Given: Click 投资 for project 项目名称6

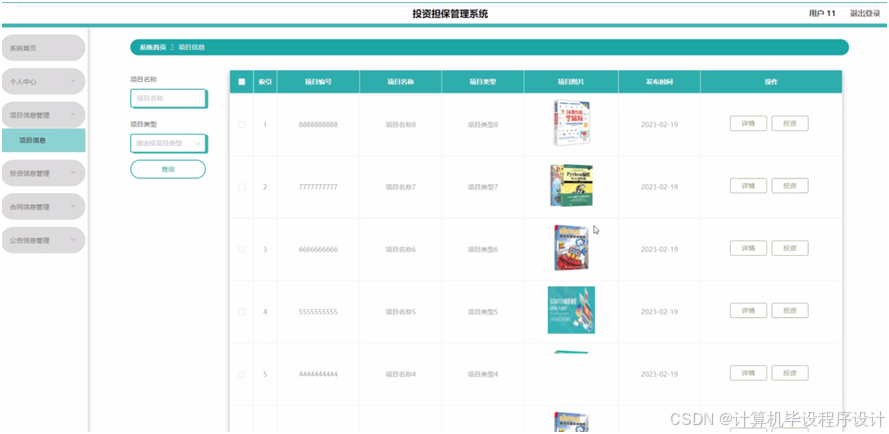Looking at the screenshot, I should (x=790, y=248).
